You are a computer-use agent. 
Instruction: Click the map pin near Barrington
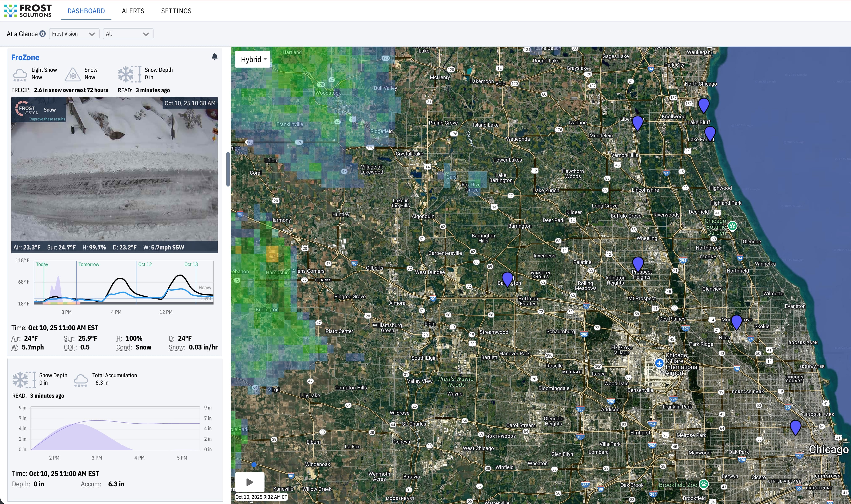(x=507, y=279)
